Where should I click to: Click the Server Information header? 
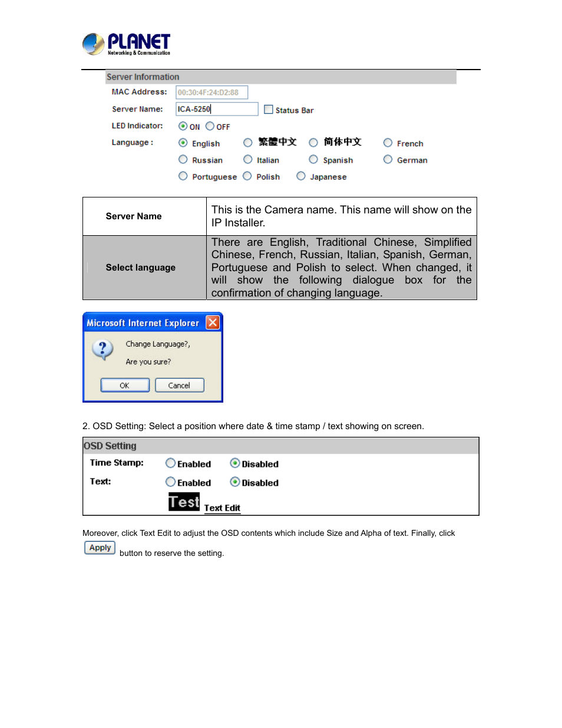pyautogui.click(x=281, y=77)
